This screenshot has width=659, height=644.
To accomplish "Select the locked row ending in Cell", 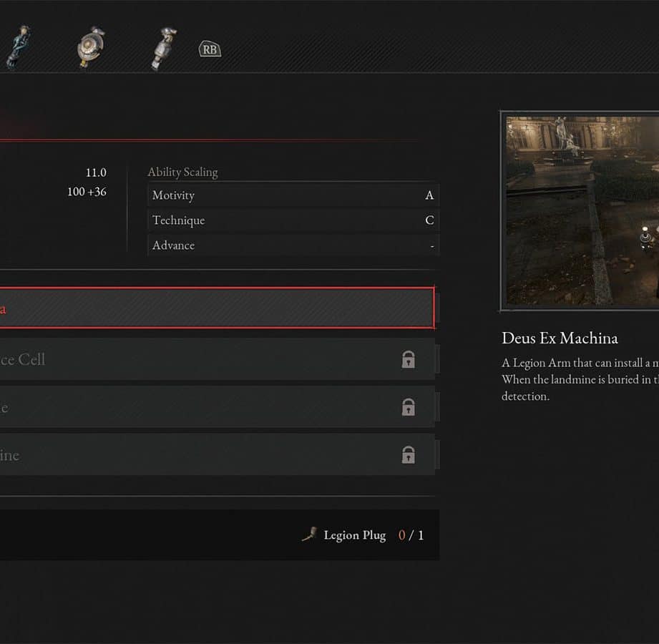I will 218,359.
